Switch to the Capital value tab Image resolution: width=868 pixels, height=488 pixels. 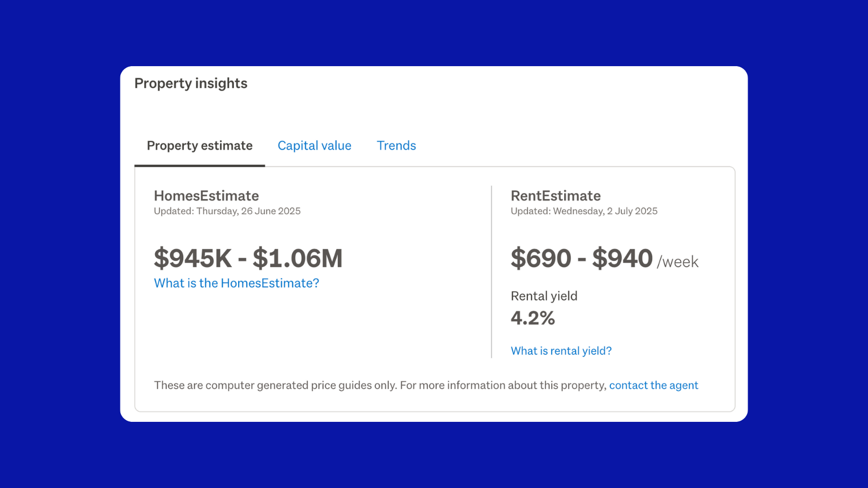pyautogui.click(x=314, y=145)
